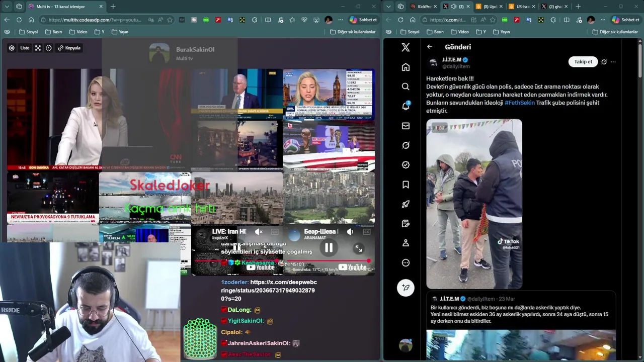Viewport: 644px width, 362px height.
Task: Pause the Беэр-Шева YouTube stream
Action: point(329,248)
